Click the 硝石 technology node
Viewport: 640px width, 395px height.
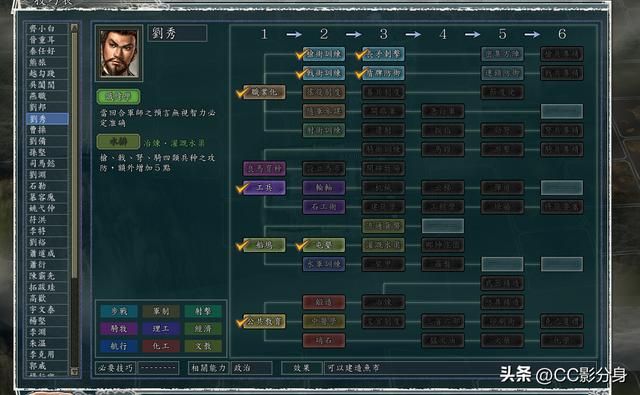pos(324,340)
